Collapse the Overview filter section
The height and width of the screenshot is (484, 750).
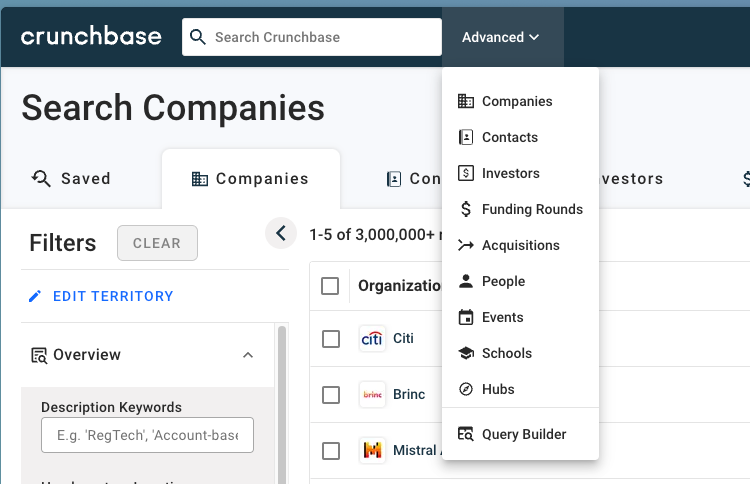coord(248,355)
